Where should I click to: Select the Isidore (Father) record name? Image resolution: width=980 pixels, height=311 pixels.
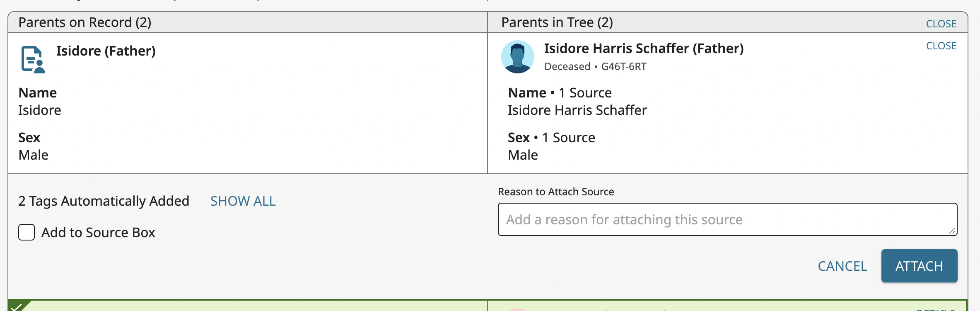click(x=106, y=51)
